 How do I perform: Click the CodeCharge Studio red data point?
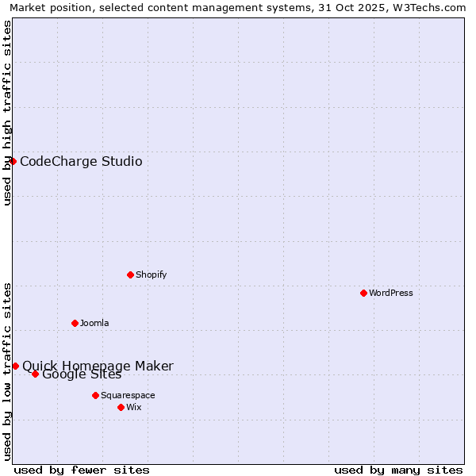pos(13,161)
